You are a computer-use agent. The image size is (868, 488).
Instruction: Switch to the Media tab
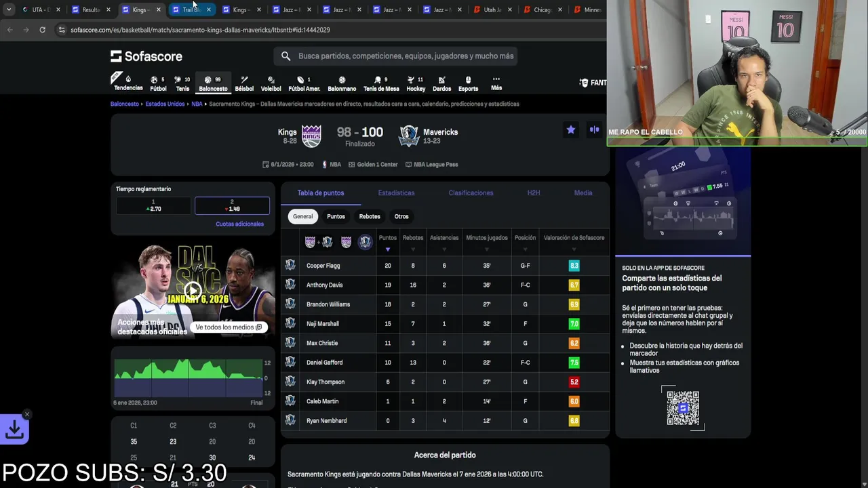pos(583,193)
